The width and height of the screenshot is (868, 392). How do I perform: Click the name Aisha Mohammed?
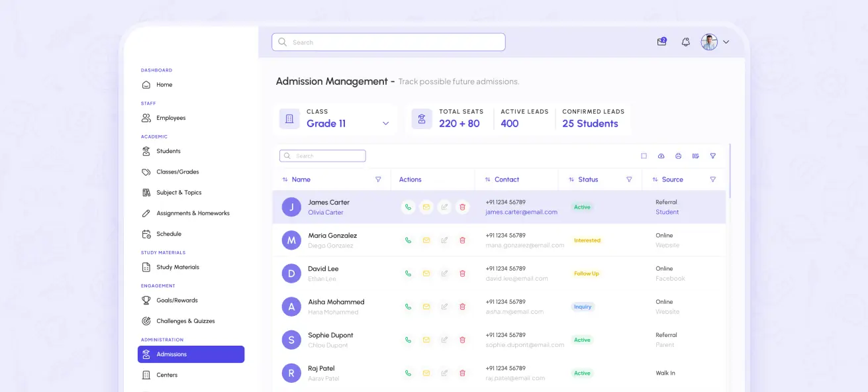pyautogui.click(x=336, y=302)
